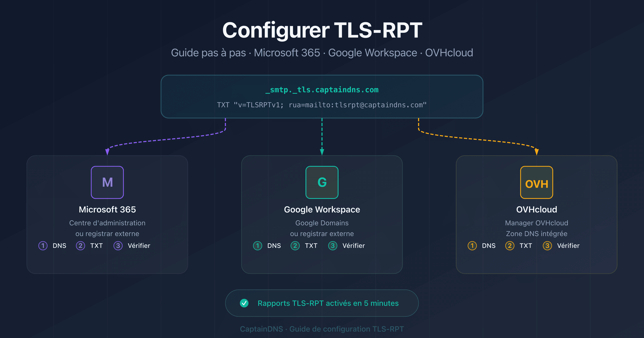
Task: Click Vérifier label in Google Workspace card
Action: 353,246
